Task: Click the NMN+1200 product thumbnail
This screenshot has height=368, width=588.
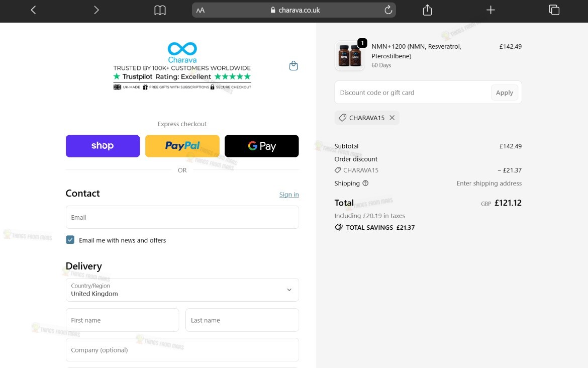Action: [x=349, y=55]
